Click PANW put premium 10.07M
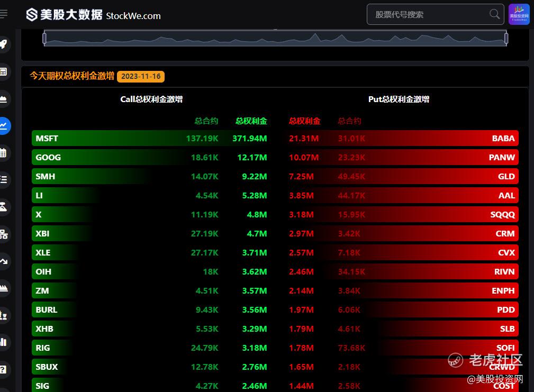 tap(304, 158)
